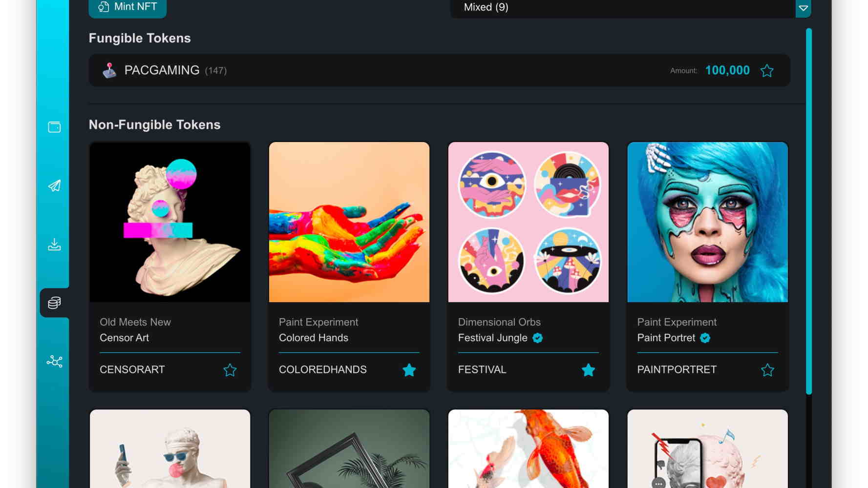868x488 pixels.
Task: Open the Festival Jungle orbs thumbnail
Action: click(x=529, y=222)
